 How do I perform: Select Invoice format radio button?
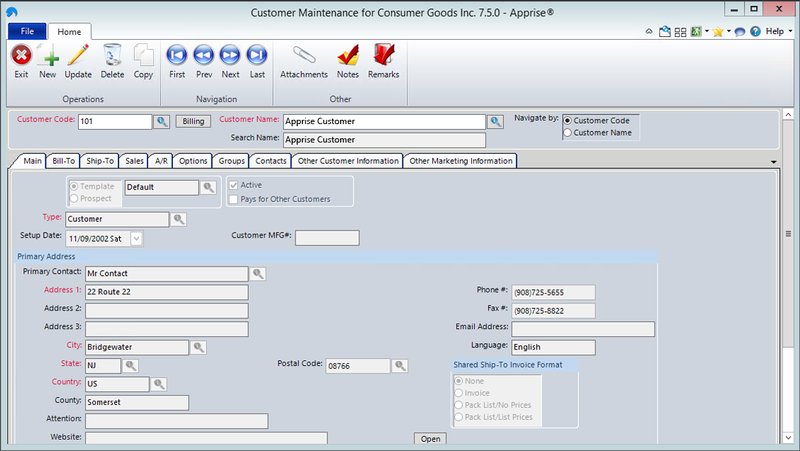(x=458, y=393)
